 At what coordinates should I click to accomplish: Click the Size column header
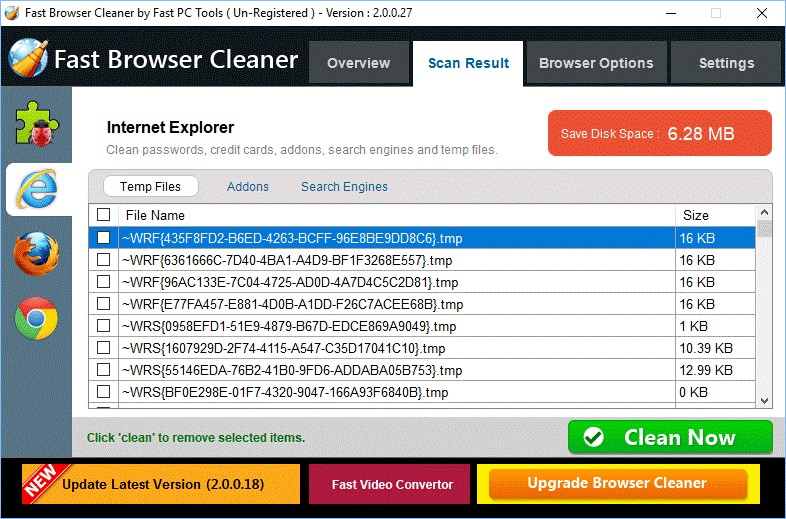tap(715, 215)
